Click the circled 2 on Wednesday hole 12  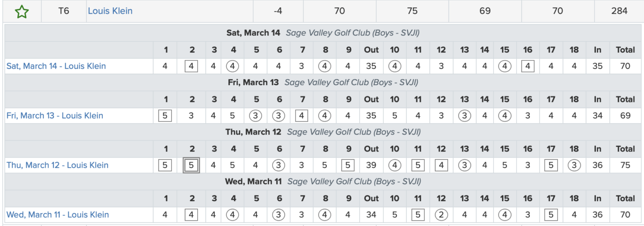(441, 215)
